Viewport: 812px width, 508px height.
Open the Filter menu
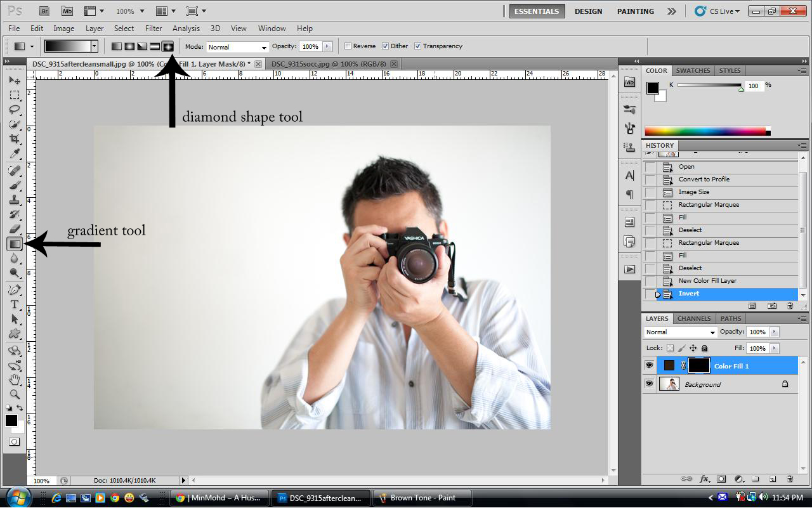tap(153, 29)
